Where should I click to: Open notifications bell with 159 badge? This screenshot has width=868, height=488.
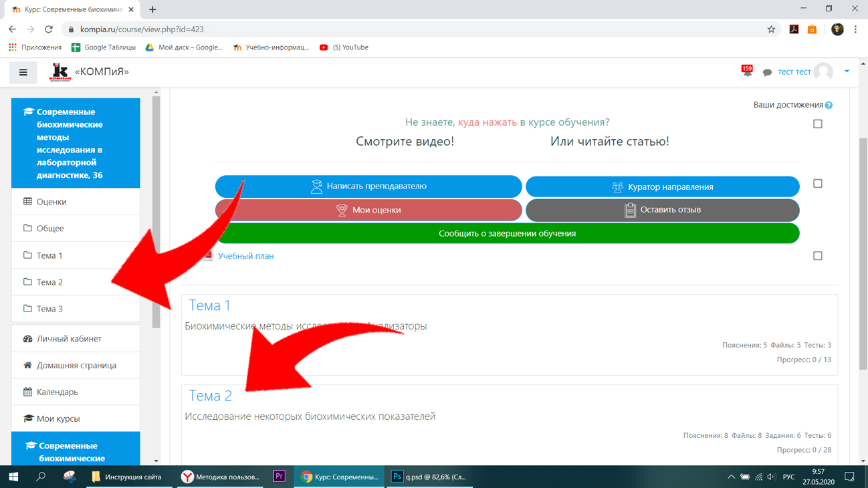(747, 72)
